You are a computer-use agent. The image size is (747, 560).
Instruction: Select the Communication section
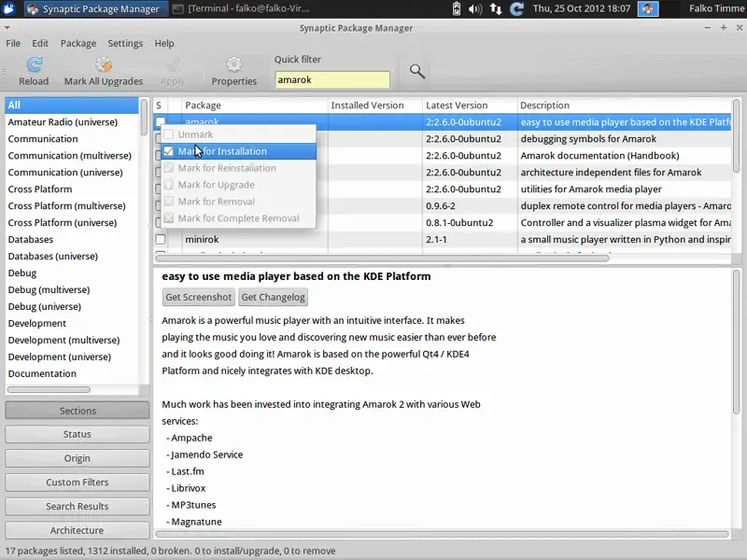coord(72,138)
